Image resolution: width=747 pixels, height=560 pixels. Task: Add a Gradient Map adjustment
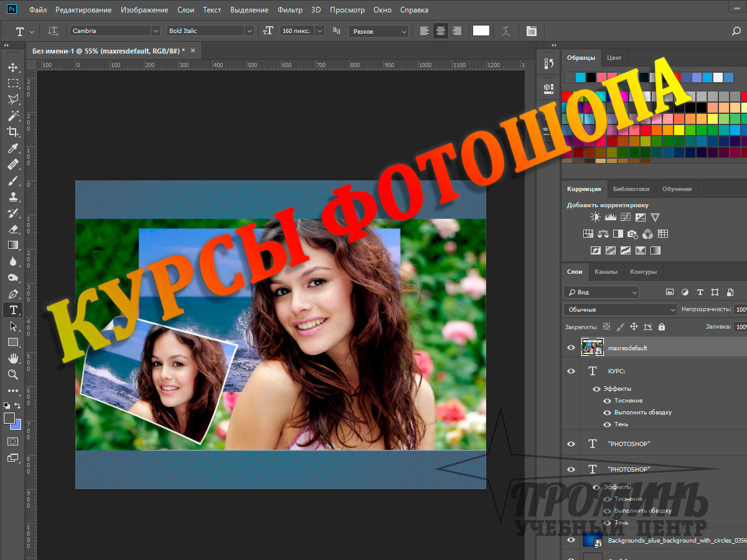655,251
